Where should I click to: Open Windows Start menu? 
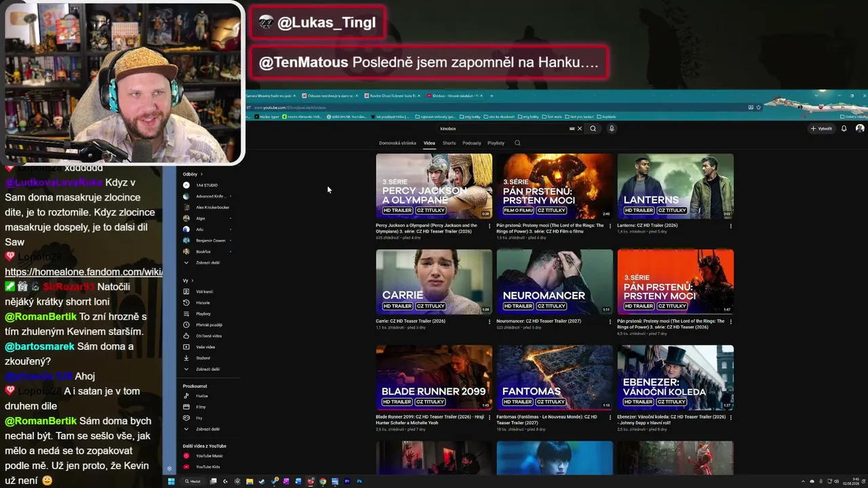pyautogui.click(x=172, y=481)
